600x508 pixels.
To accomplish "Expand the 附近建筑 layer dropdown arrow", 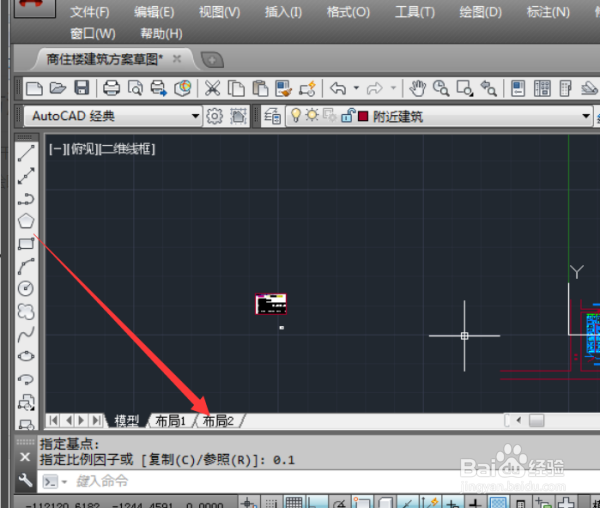I will (x=586, y=116).
